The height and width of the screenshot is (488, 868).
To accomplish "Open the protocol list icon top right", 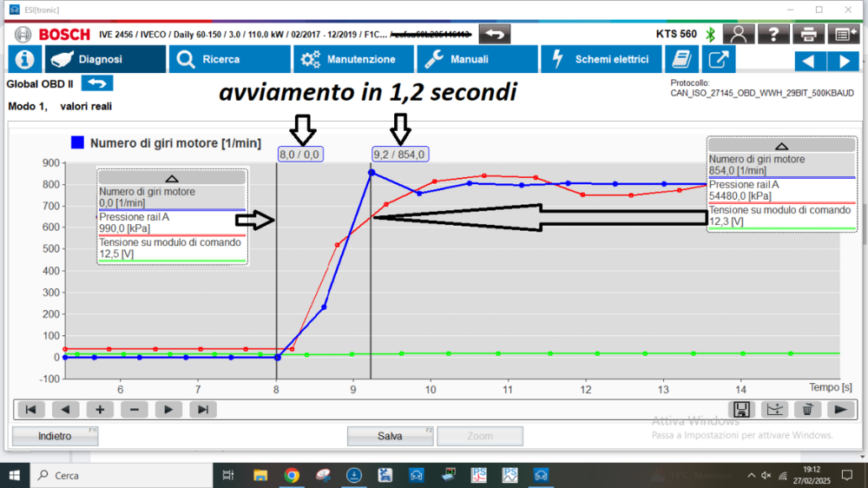I will [842, 34].
